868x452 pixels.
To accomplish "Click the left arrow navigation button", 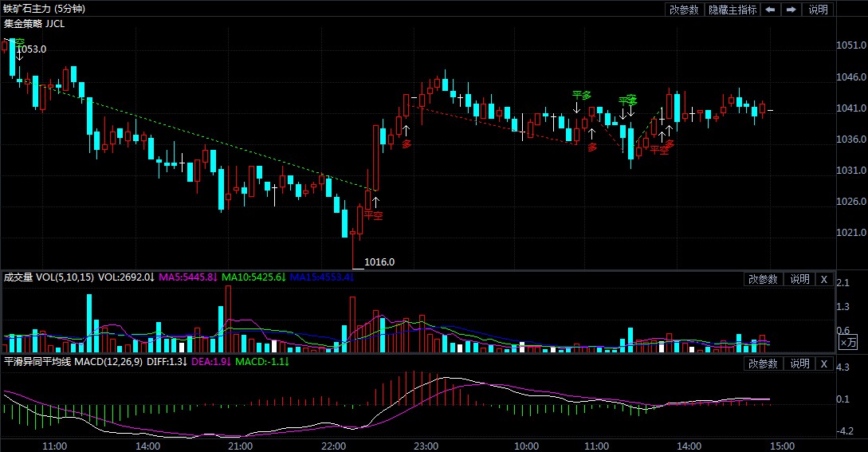I will [770, 10].
